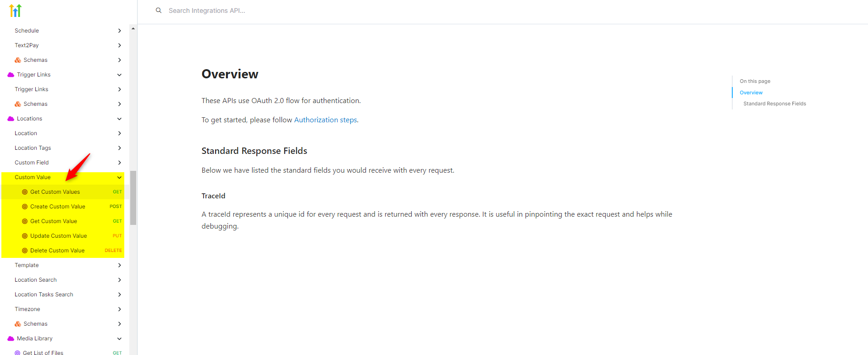
Task: Follow the Authorization steps link
Action: pyautogui.click(x=326, y=120)
